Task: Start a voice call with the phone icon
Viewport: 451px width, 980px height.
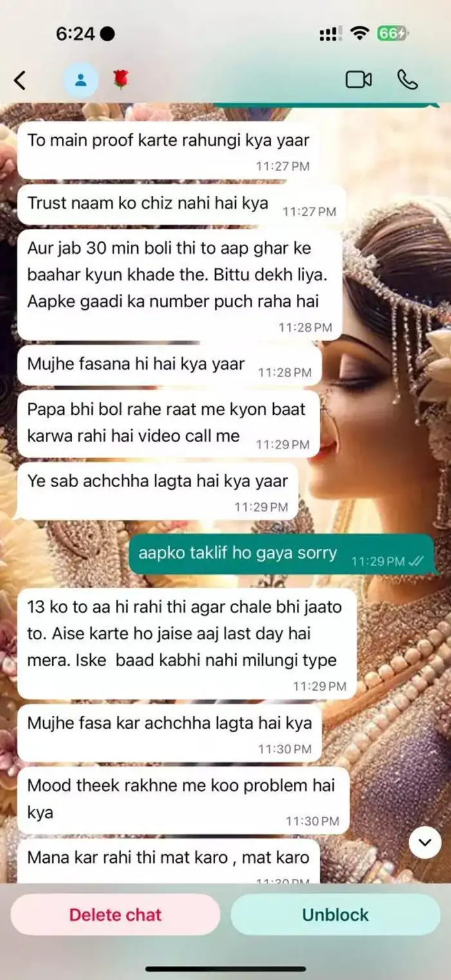Action: tap(407, 80)
